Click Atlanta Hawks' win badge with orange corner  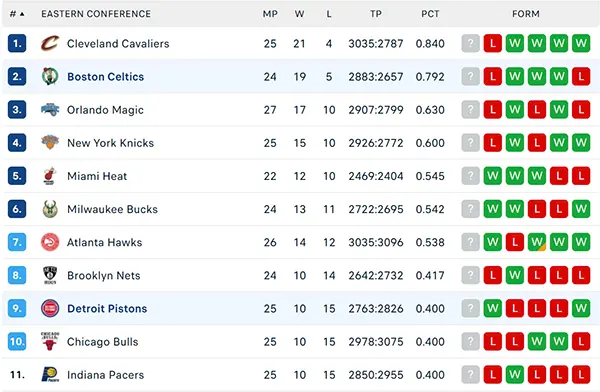(536, 242)
